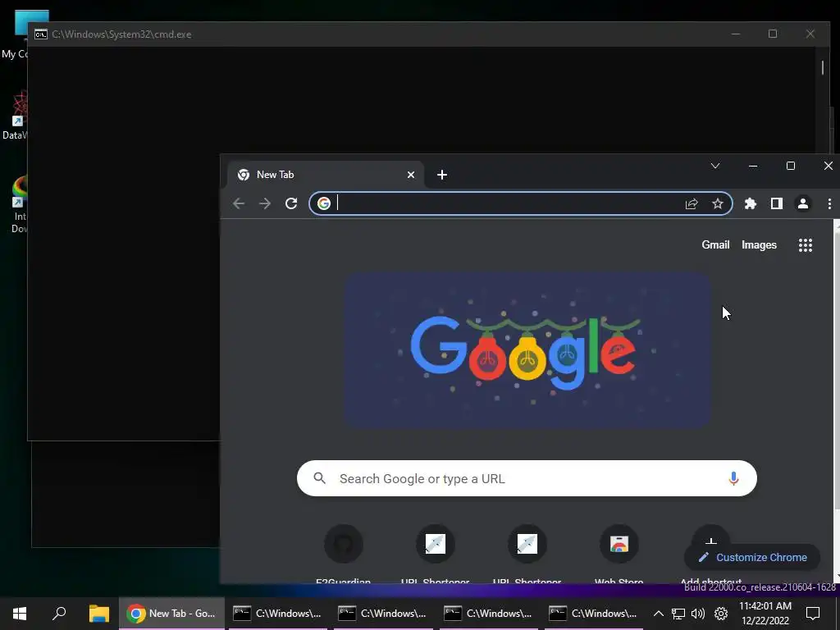
Task: Click the magnifier icon in Google search box
Action: click(x=320, y=478)
